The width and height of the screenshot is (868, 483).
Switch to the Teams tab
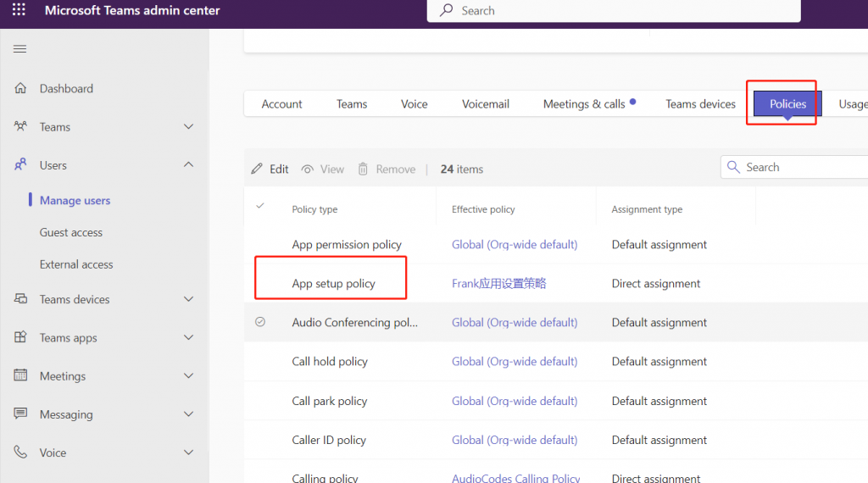coord(352,104)
